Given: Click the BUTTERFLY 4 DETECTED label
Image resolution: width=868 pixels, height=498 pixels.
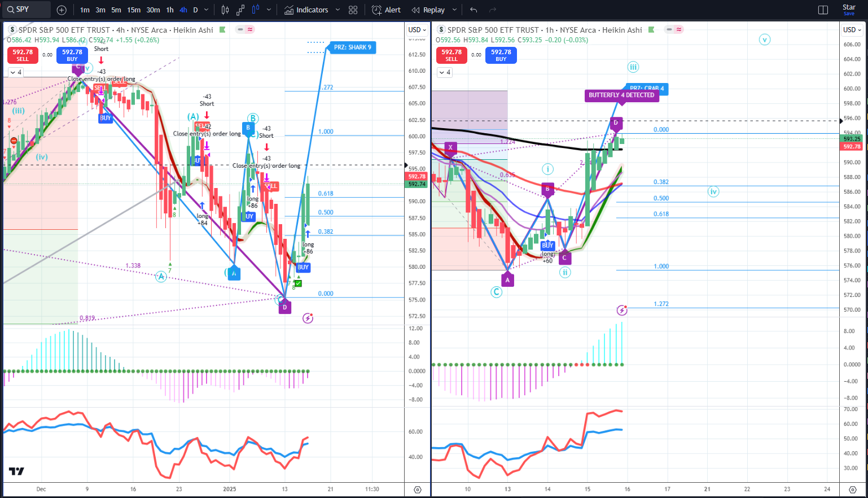Looking at the screenshot, I should [621, 95].
